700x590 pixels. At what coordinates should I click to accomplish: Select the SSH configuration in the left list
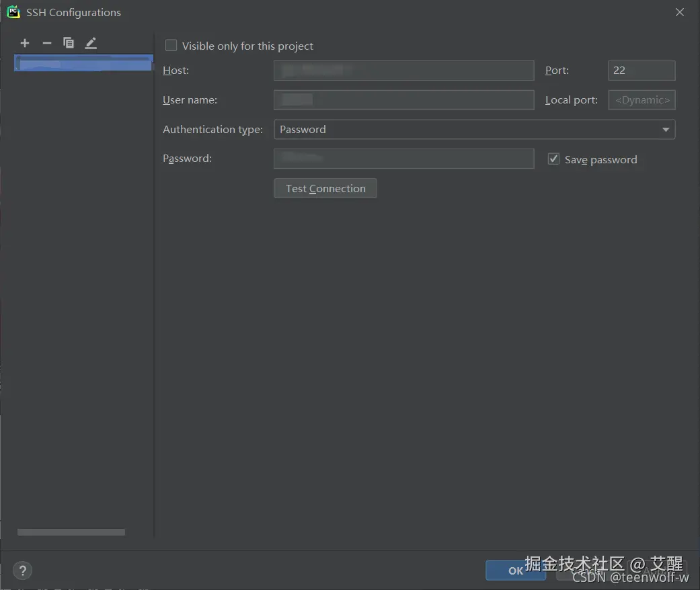tap(82, 62)
